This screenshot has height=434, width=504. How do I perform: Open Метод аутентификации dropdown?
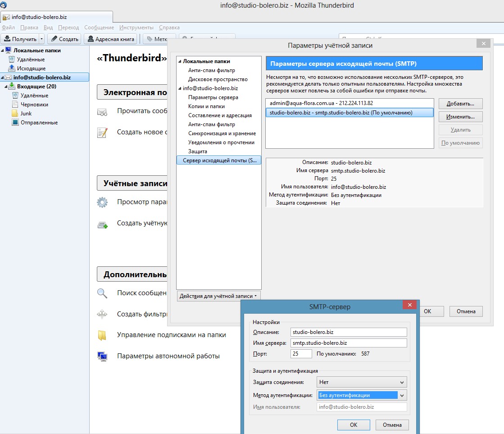362,395
